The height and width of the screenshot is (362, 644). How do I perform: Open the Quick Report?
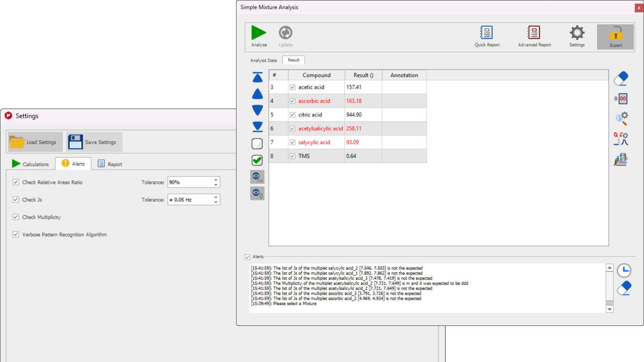pyautogui.click(x=487, y=36)
